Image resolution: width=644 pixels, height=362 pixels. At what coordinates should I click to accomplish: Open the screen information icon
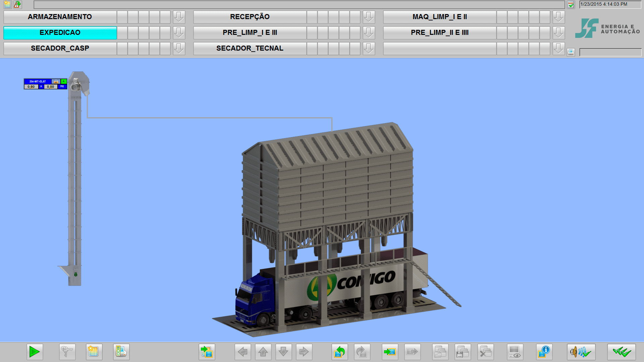point(544,352)
